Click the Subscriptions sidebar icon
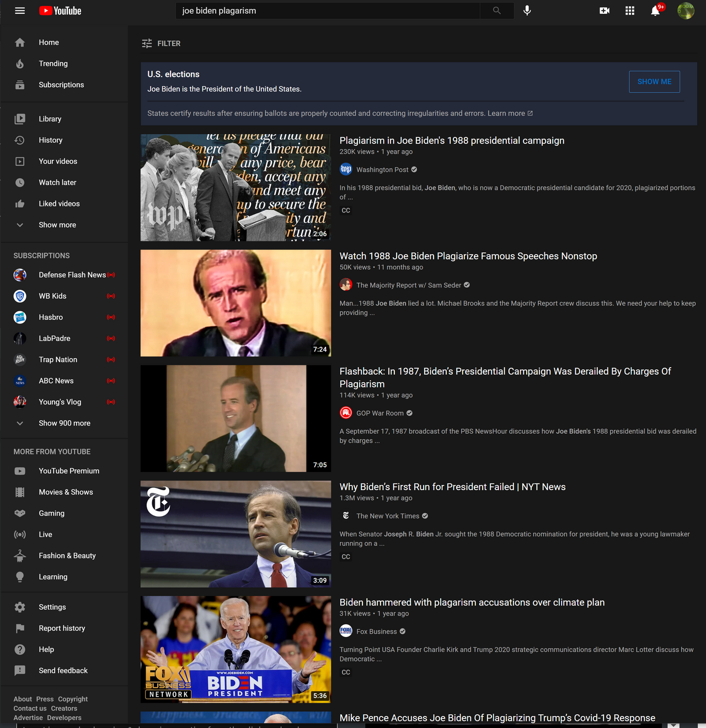This screenshot has height=728, width=706. click(20, 84)
